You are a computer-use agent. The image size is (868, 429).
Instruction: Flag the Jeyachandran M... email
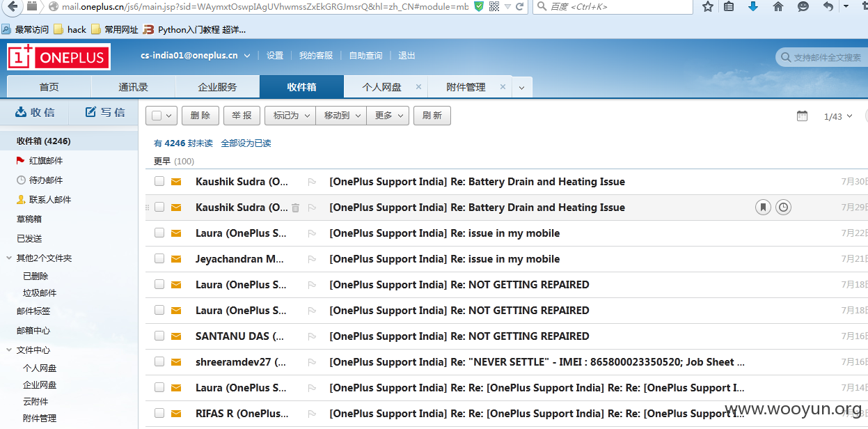pos(312,259)
